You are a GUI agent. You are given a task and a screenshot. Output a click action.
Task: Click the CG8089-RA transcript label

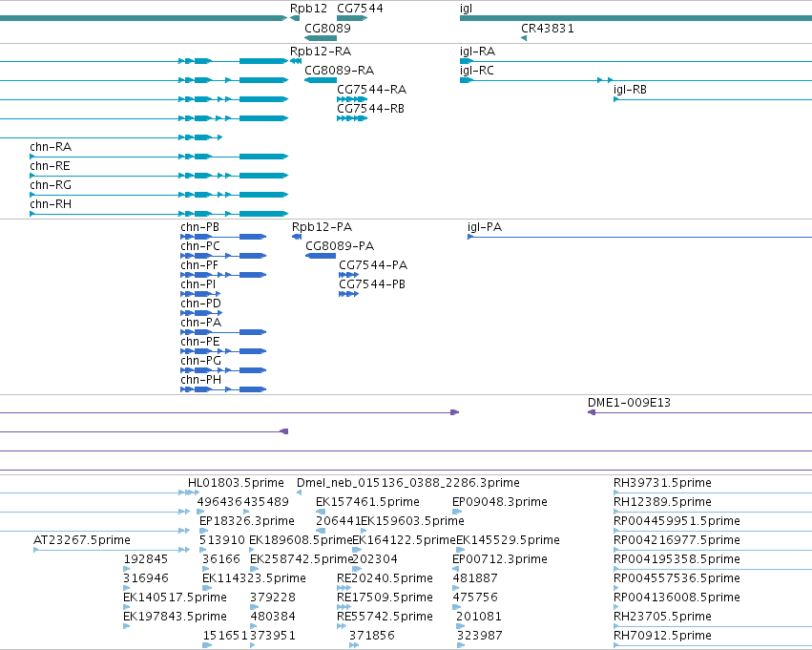[339, 71]
